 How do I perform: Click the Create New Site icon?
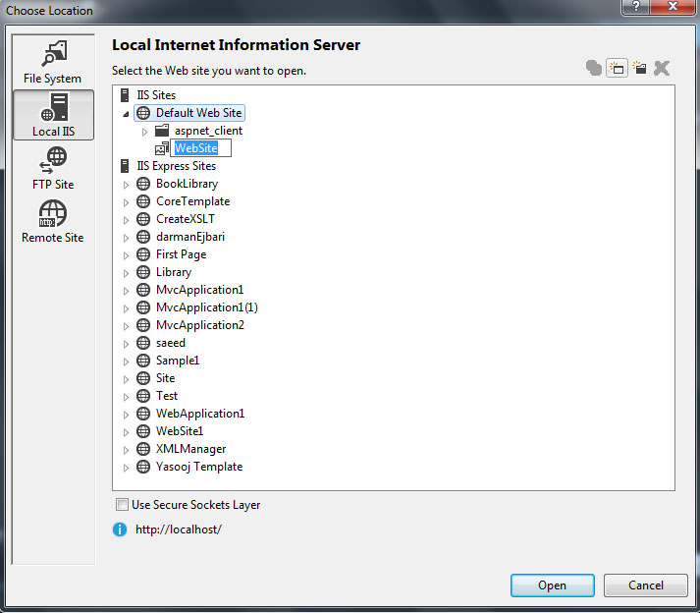coord(594,68)
